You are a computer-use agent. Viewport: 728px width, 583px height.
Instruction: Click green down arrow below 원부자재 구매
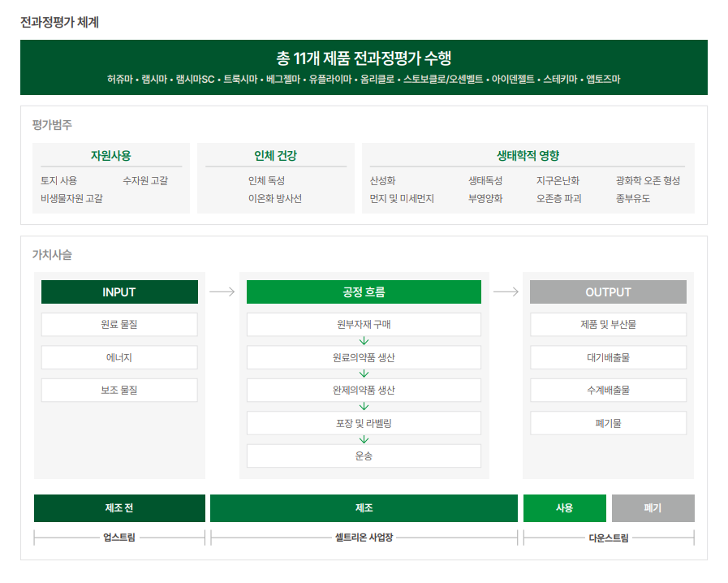click(364, 341)
